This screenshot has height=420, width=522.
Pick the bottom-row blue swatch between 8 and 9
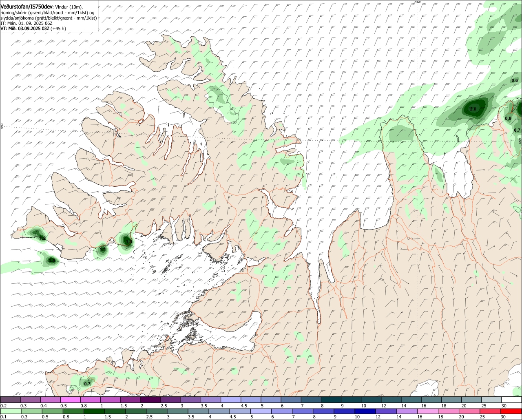(x=323, y=411)
